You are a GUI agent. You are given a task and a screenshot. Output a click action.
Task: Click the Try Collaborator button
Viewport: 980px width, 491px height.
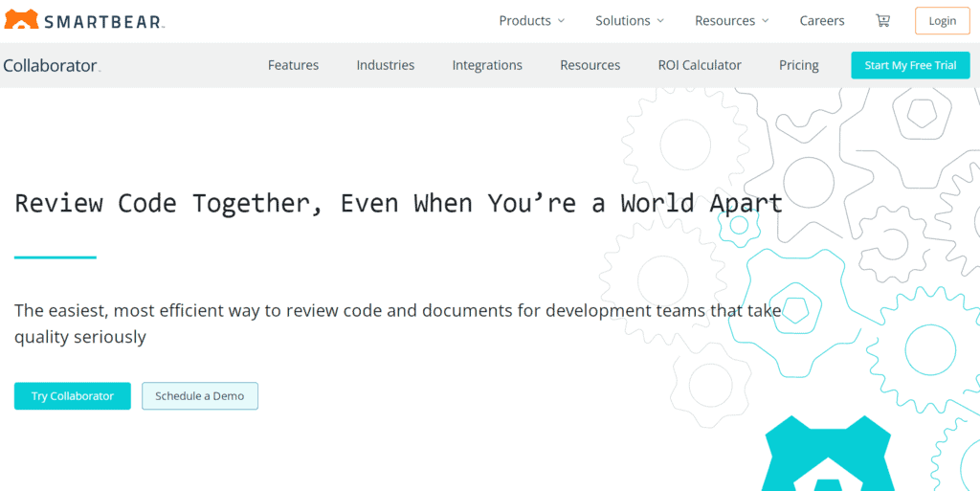click(x=73, y=396)
